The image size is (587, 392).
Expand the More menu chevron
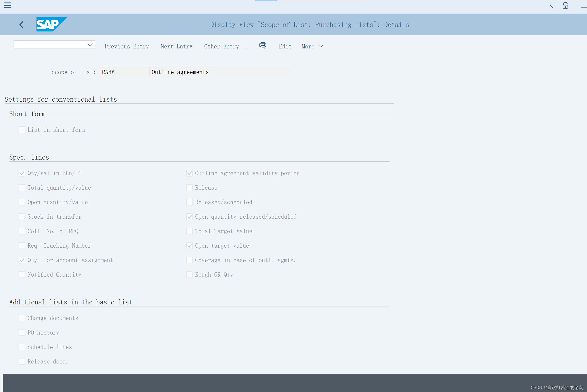(320, 46)
